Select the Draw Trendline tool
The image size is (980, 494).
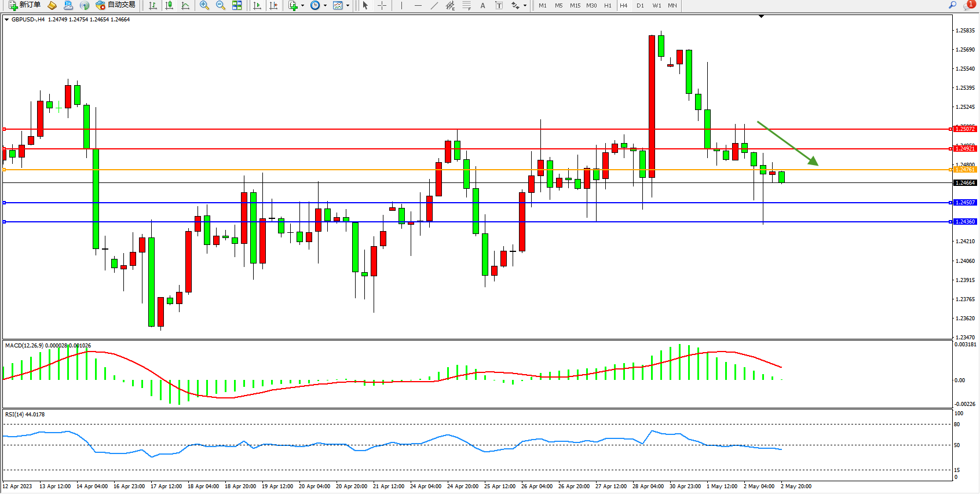click(x=434, y=5)
